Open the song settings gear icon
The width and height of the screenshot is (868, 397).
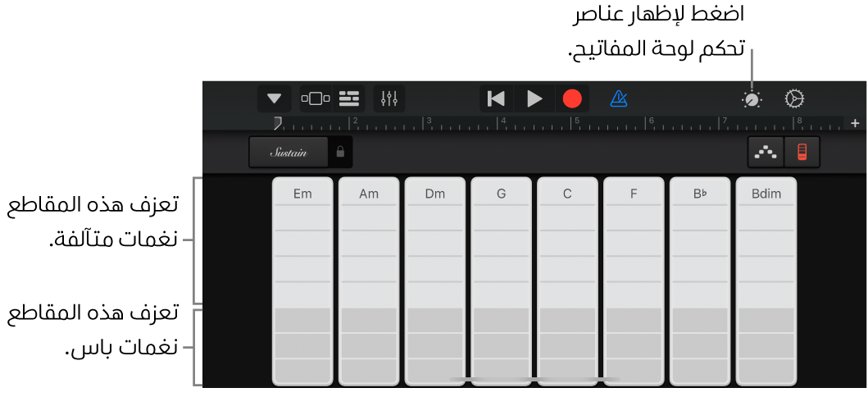pyautogui.click(x=793, y=99)
